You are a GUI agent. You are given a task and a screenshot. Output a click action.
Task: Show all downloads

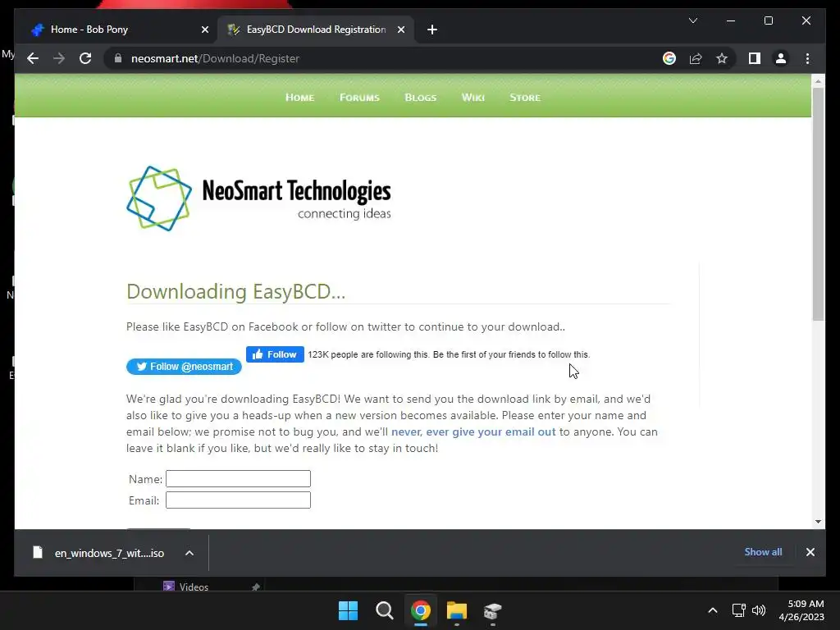pyautogui.click(x=763, y=552)
